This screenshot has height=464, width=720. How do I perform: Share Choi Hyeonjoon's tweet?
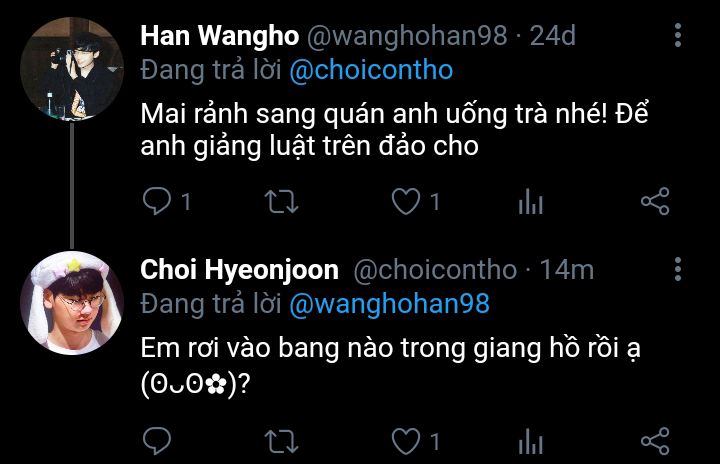pyautogui.click(x=655, y=441)
